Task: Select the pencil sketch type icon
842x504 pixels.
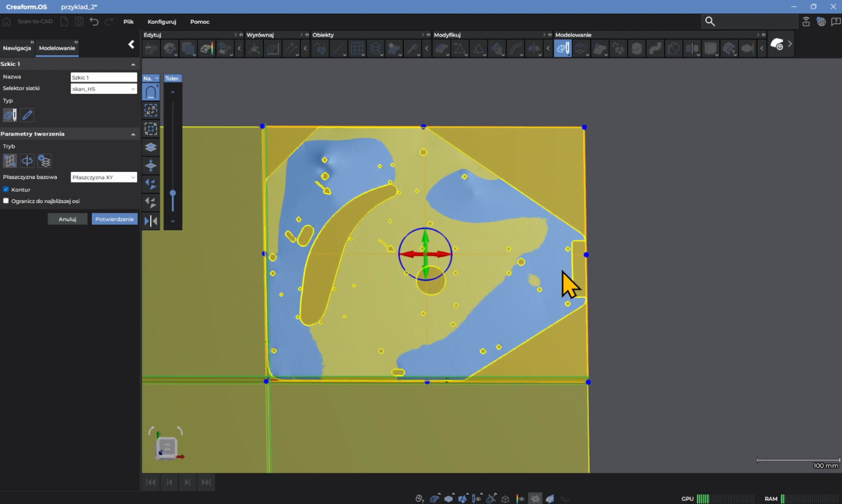Action: [x=27, y=115]
